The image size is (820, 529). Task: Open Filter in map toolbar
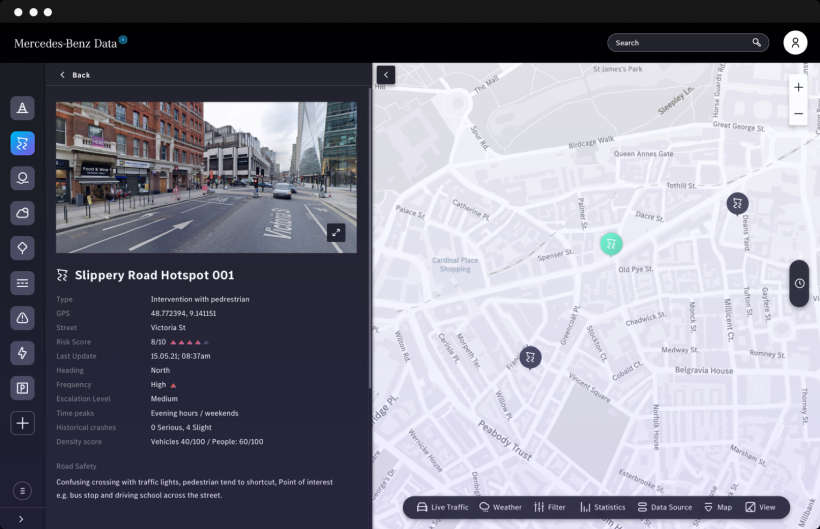(550, 507)
